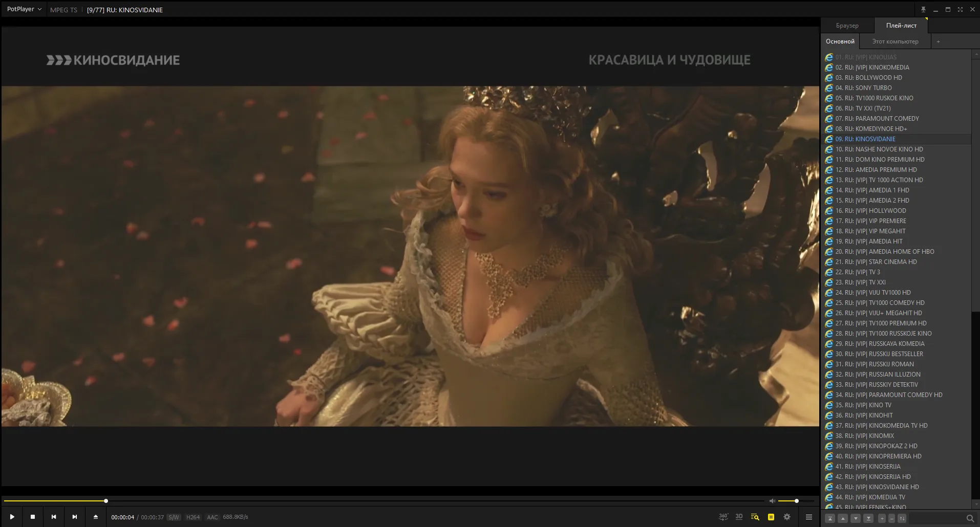Select 36. RU: |VIP| KINOHIT

[896, 415]
